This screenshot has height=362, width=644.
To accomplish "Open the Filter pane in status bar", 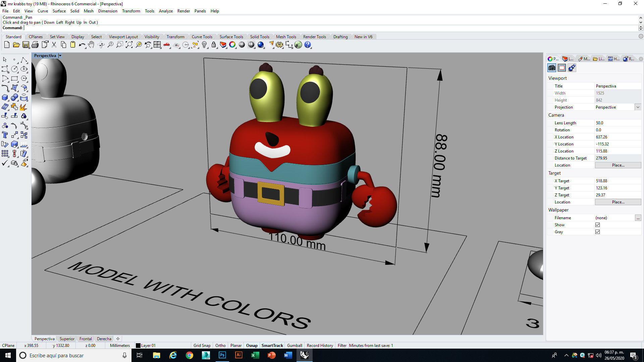I will pyautogui.click(x=342, y=346).
